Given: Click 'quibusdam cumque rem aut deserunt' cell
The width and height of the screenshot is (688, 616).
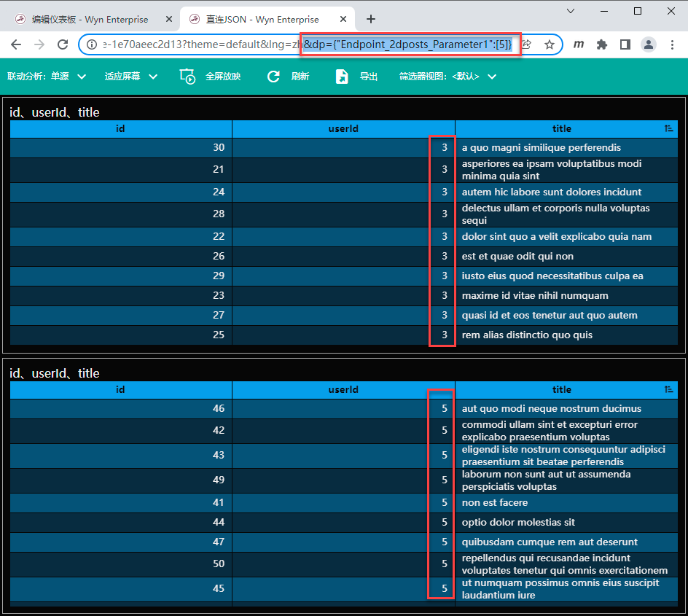Looking at the screenshot, I should click(566, 542).
